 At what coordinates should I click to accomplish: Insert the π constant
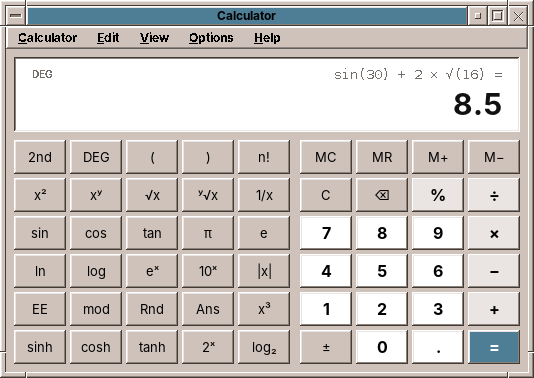[x=208, y=233]
